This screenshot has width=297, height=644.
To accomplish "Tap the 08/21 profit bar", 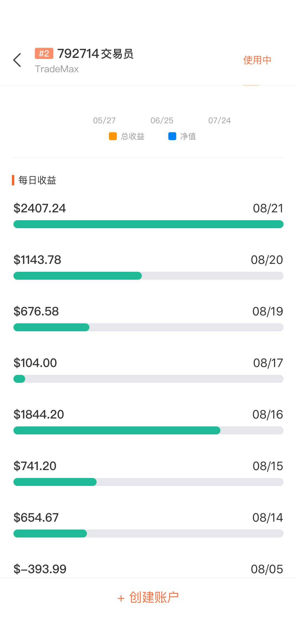I will point(148,224).
